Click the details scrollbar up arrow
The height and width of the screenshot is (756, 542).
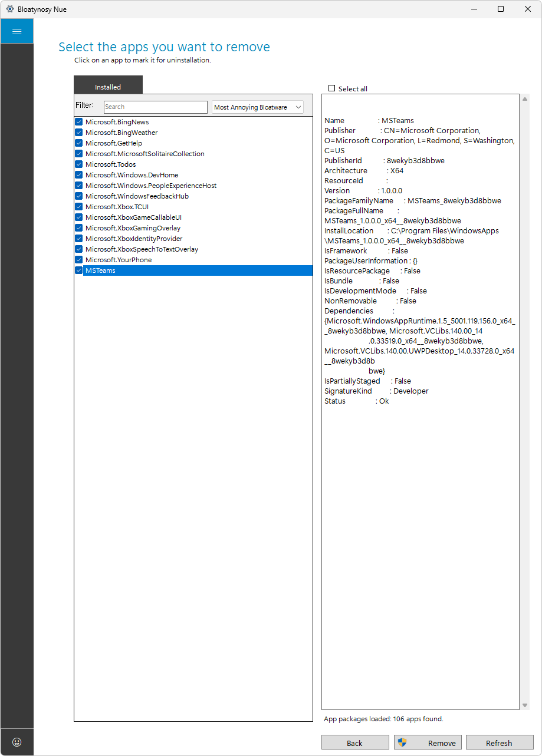[x=525, y=99]
